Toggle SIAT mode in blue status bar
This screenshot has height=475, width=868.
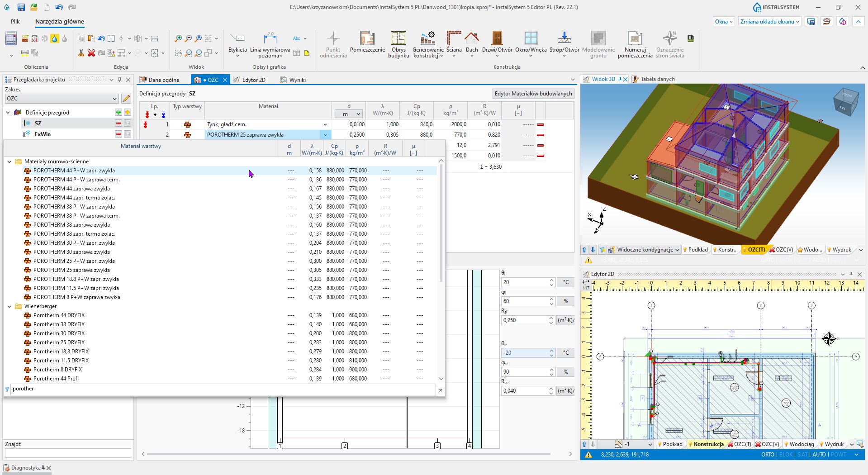[x=802, y=455]
